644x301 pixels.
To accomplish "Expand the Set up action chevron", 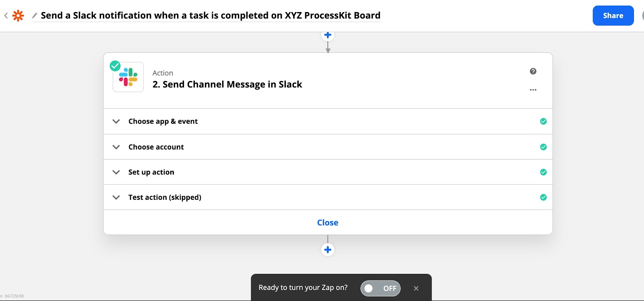I will tap(116, 172).
